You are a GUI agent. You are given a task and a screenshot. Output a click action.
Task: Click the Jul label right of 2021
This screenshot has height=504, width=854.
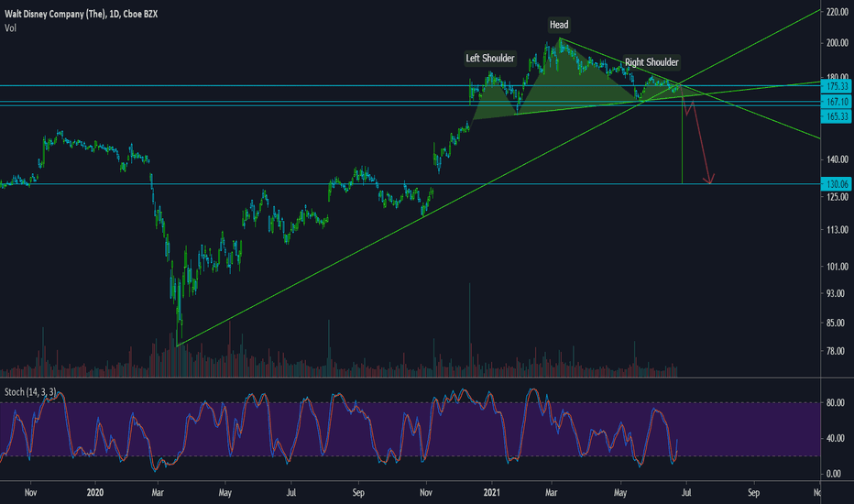pos(686,493)
